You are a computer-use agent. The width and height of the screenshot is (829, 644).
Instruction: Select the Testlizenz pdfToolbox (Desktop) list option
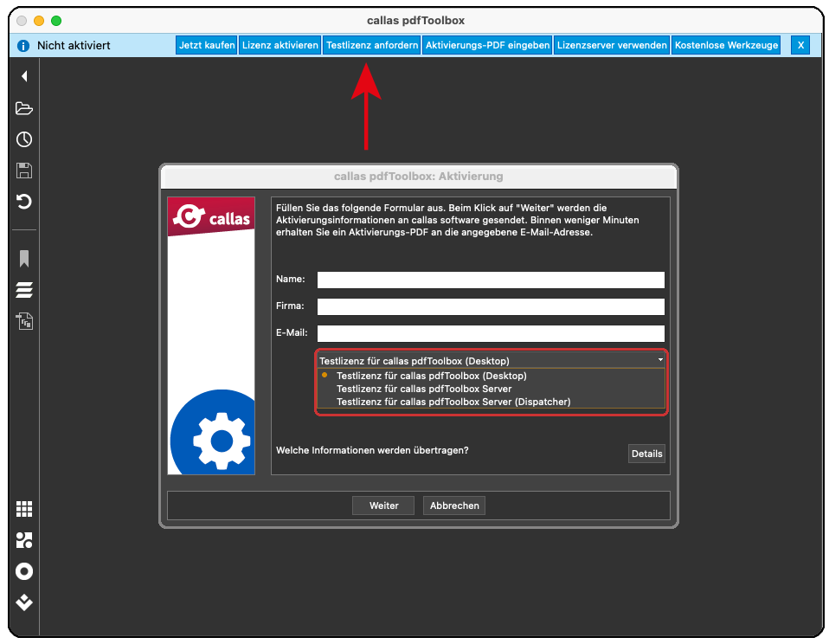(x=431, y=376)
